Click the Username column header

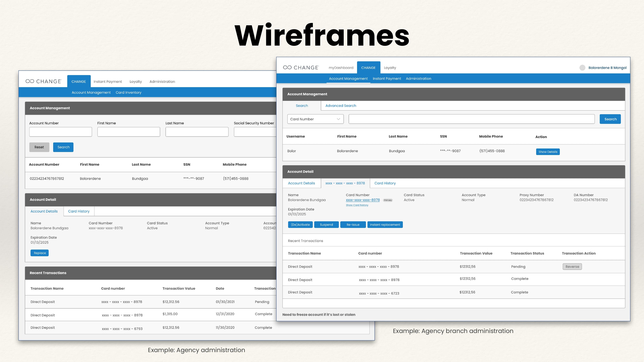296,136
